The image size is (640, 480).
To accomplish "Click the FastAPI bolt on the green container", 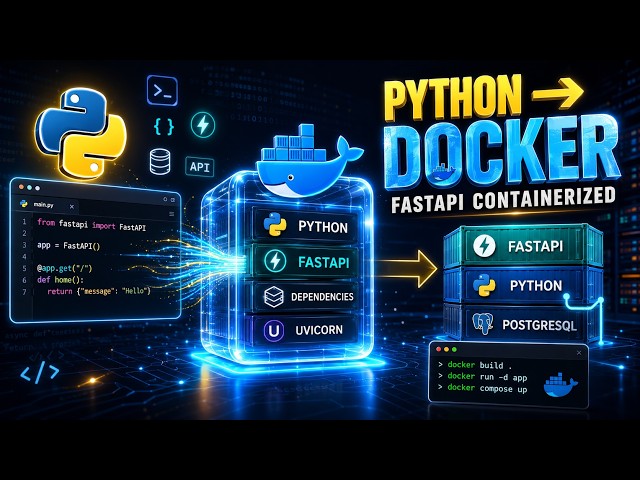I will [x=484, y=246].
